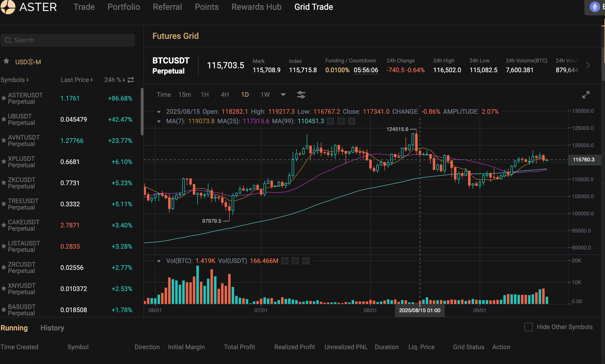This screenshot has width=605, height=364.
Task: Click the 2025/08/15 01:00 time label
Action: [x=420, y=310]
